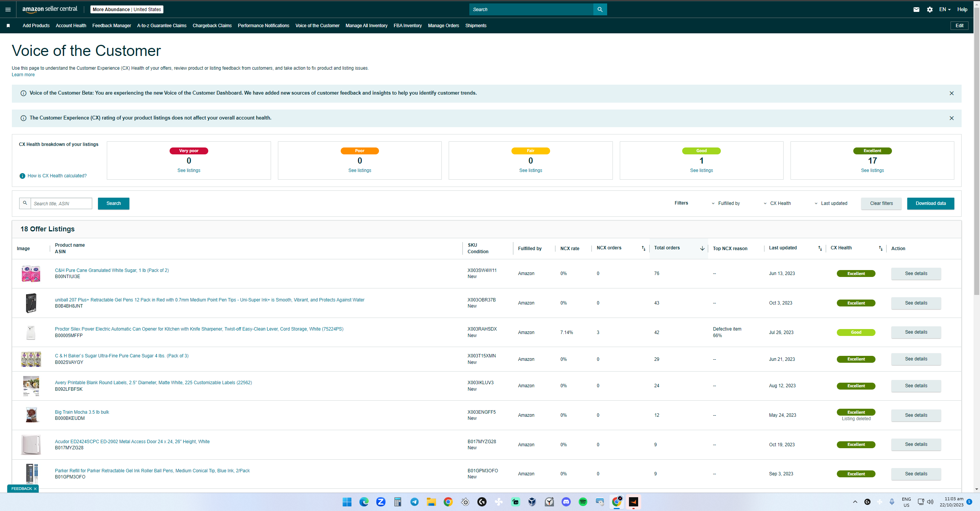Open Discord from the taskbar
980x511 pixels.
(x=566, y=502)
